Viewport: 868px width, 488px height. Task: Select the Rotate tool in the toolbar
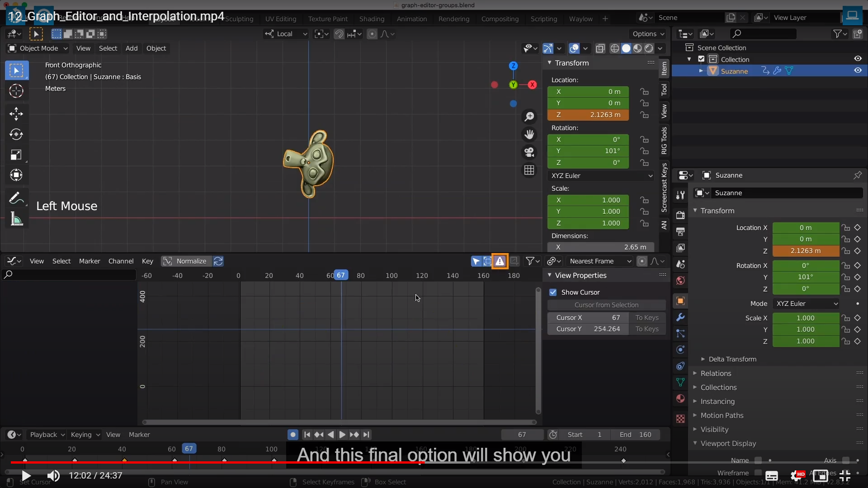16,134
